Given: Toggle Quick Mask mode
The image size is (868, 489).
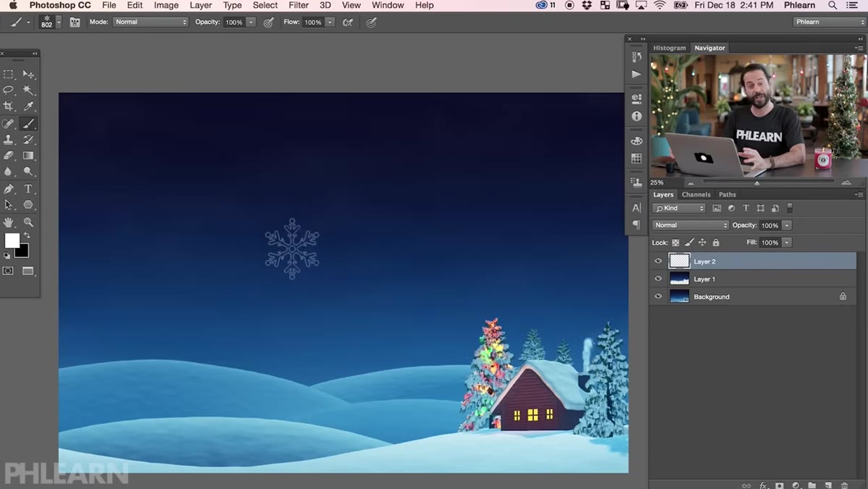Looking at the screenshot, I should [x=9, y=271].
